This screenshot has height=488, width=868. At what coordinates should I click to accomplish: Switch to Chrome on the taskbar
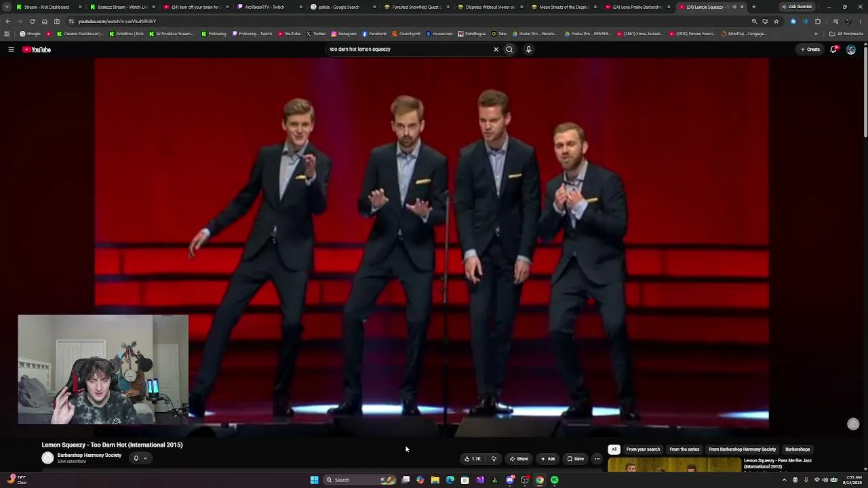540,480
